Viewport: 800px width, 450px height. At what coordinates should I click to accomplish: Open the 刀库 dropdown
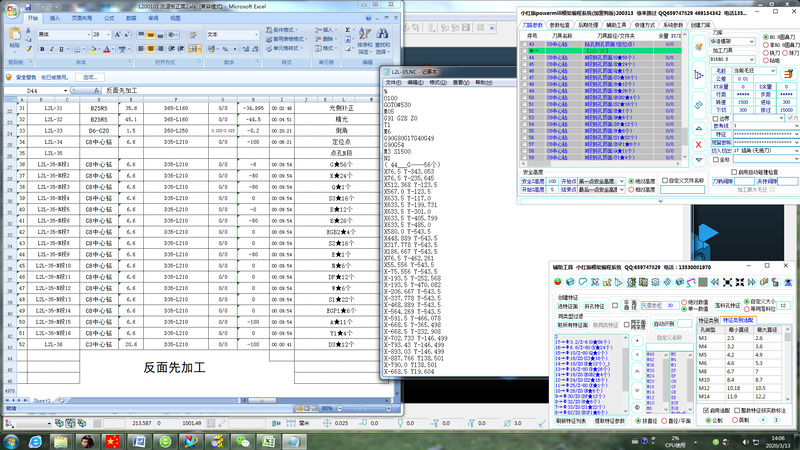732,41
